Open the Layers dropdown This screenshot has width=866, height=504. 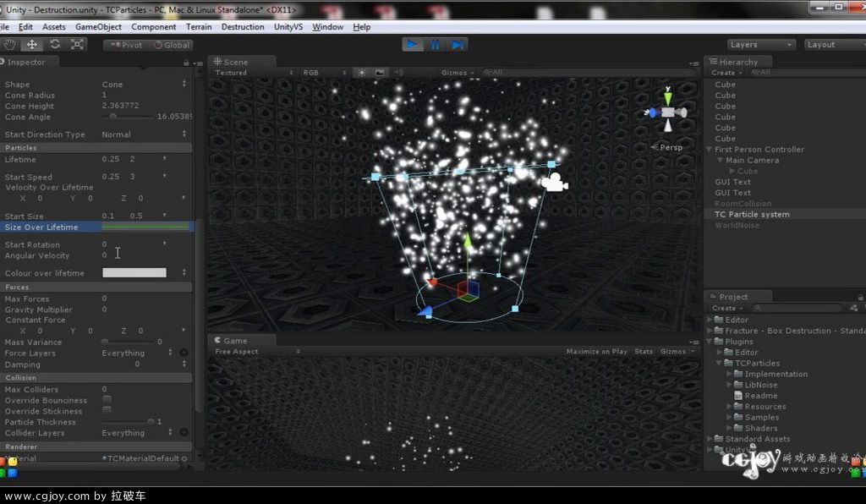point(761,45)
